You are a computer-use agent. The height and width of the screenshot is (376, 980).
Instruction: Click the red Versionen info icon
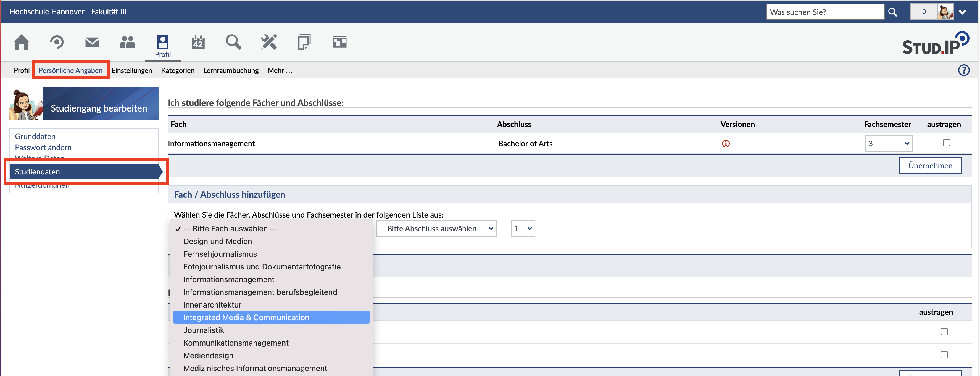[x=726, y=144]
